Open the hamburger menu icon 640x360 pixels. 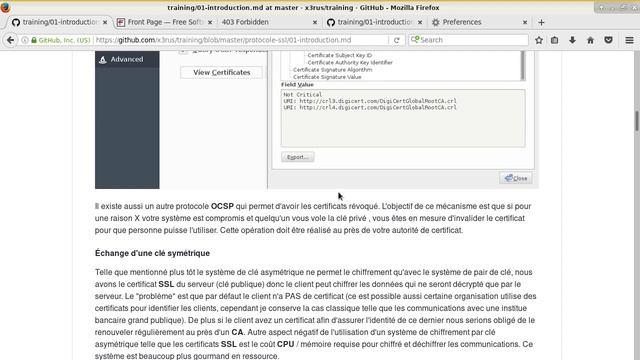[x=629, y=40]
